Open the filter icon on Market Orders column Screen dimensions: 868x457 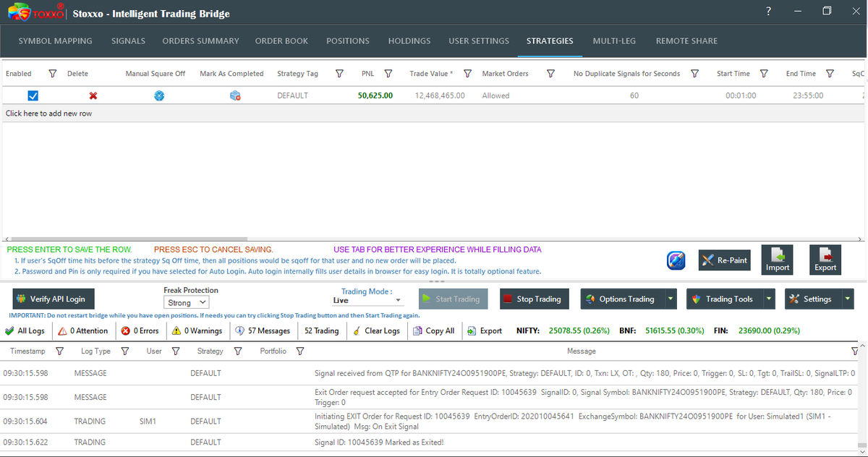550,74
